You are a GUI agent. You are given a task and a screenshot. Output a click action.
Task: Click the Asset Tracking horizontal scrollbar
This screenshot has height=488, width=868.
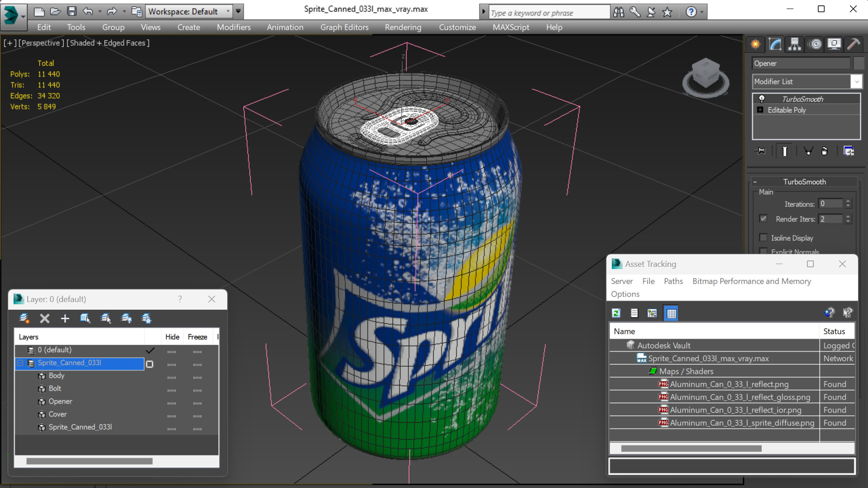(x=691, y=448)
